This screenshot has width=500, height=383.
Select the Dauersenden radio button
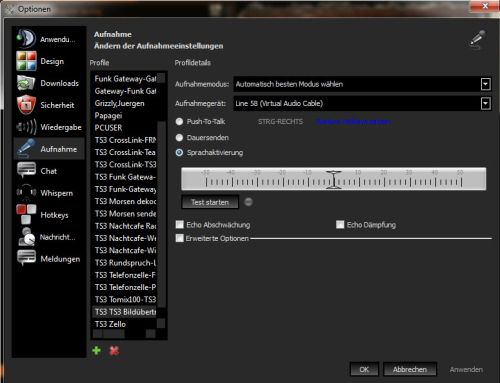pos(179,137)
